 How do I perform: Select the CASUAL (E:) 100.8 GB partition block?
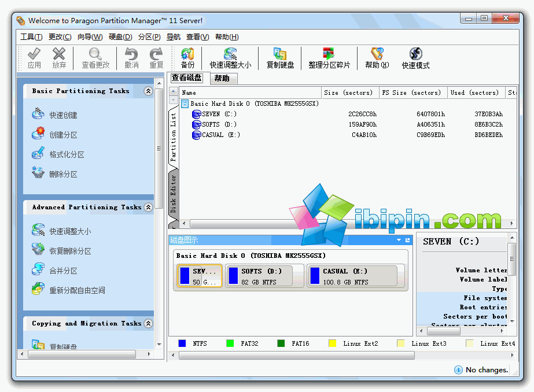pyautogui.click(x=356, y=276)
